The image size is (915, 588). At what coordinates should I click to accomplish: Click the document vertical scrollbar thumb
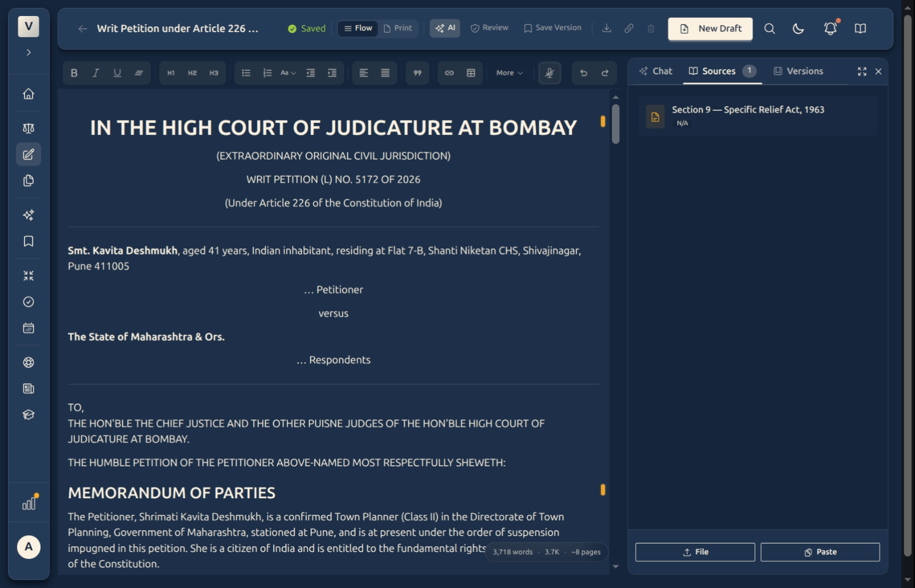click(x=616, y=124)
